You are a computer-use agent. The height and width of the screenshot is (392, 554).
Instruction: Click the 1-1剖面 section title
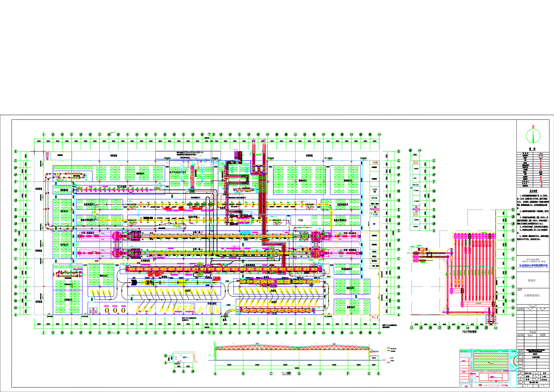point(287,373)
